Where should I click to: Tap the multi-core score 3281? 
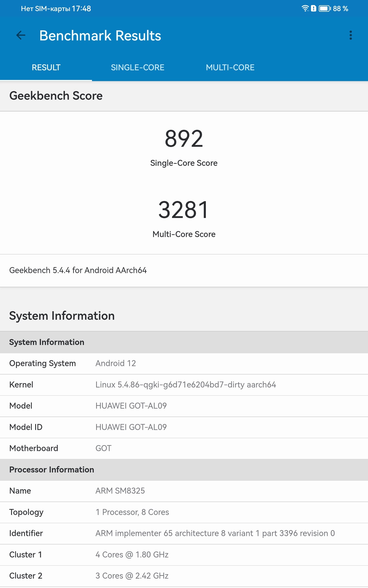(x=184, y=210)
